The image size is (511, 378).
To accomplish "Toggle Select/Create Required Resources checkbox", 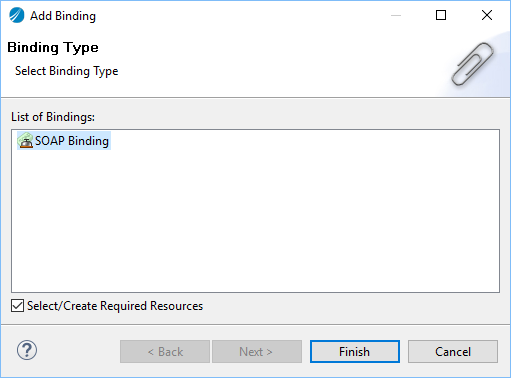I will tap(17, 306).
